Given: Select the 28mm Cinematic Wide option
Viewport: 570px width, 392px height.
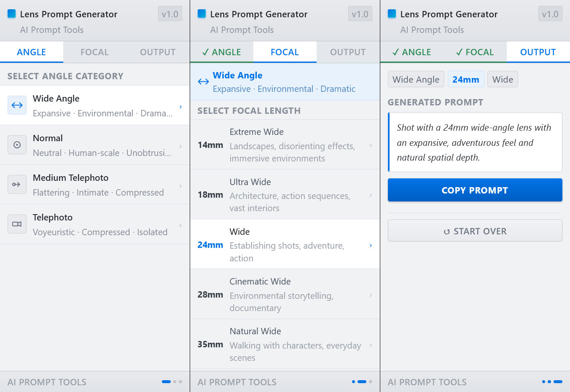Looking at the screenshot, I should (285, 294).
